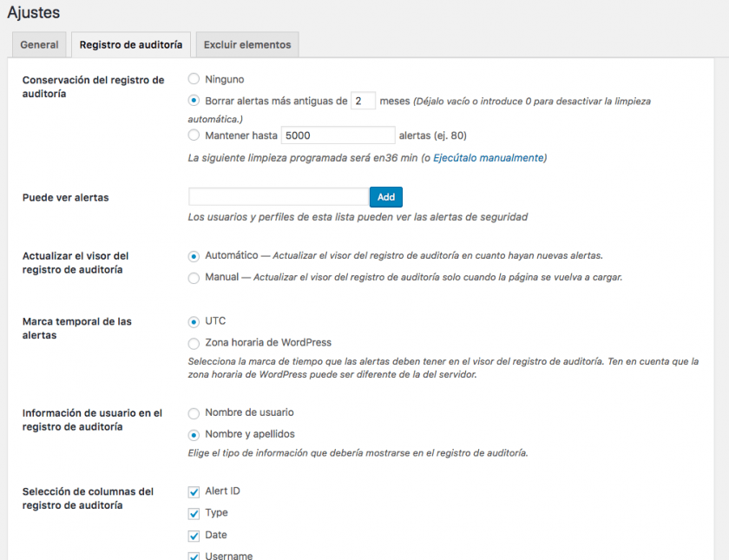Open the Excluir elementos tab
Screen dimensions: 729x560
pyautogui.click(x=247, y=44)
